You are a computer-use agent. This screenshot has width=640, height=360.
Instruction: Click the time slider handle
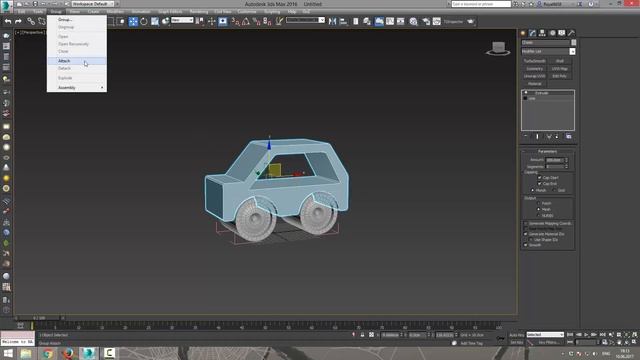(40, 318)
